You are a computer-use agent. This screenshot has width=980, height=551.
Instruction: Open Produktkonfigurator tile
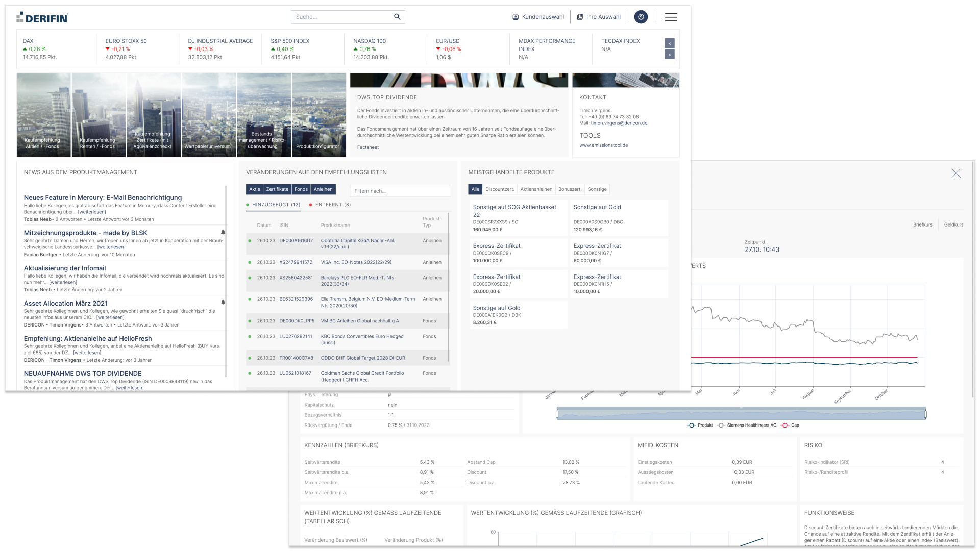tap(319, 115)
